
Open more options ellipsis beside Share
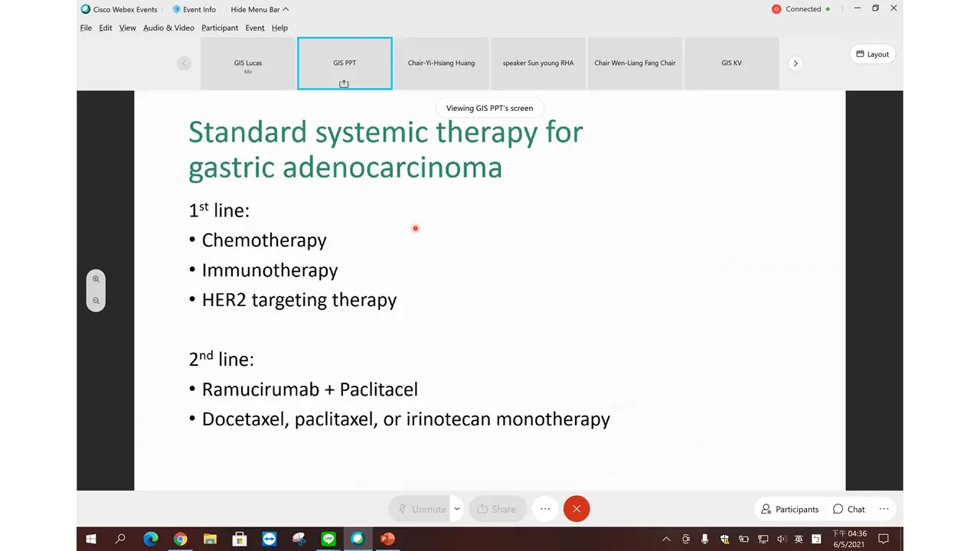coord(545,509)
